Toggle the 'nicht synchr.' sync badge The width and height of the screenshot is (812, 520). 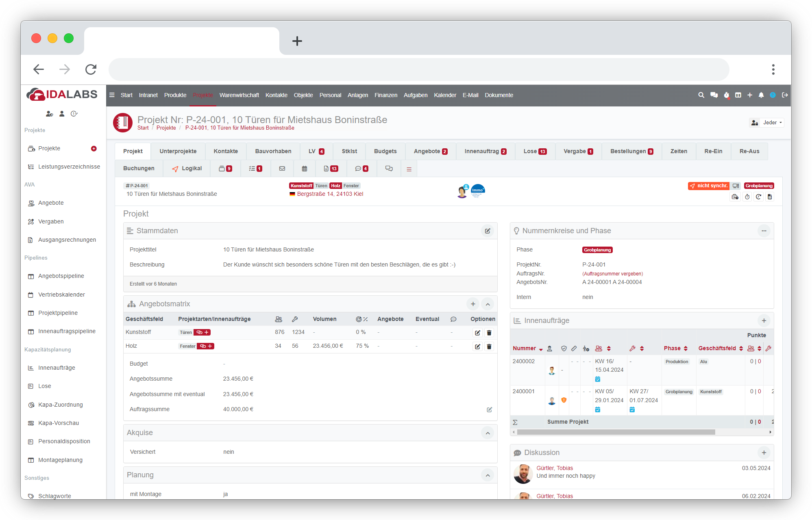pyautogui.click(x=709, y=186)
